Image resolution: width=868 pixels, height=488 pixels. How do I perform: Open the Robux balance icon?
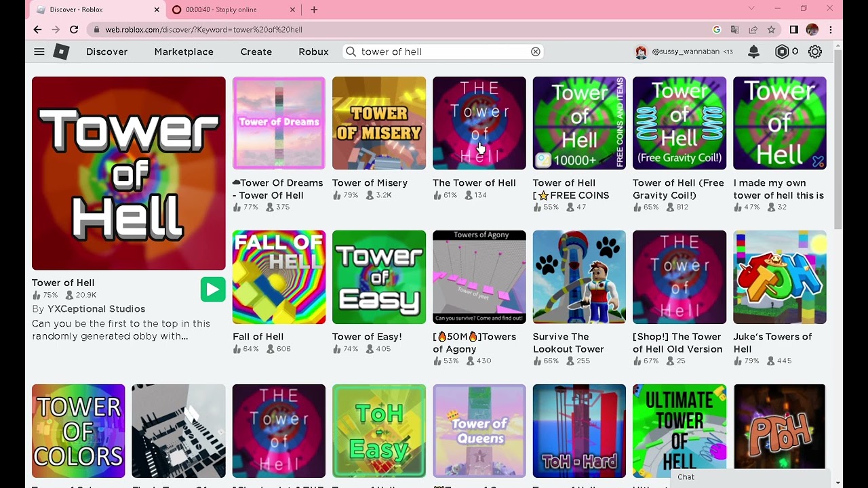782,52
